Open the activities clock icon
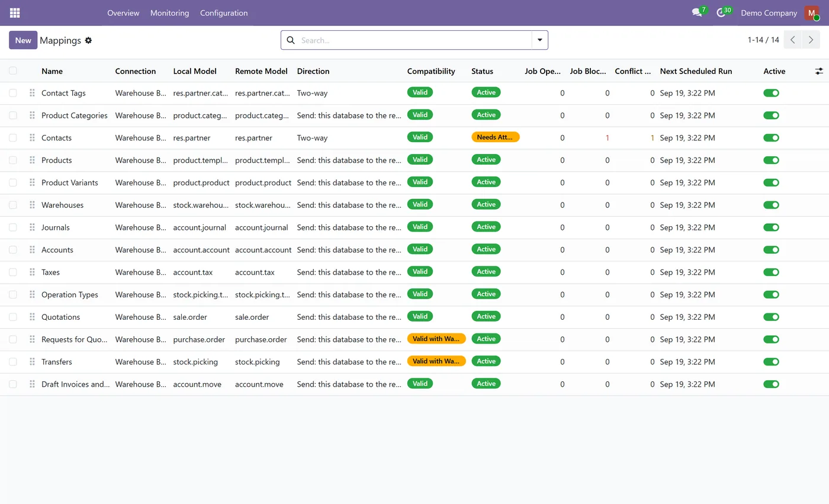829x504 pixels. 721,12
